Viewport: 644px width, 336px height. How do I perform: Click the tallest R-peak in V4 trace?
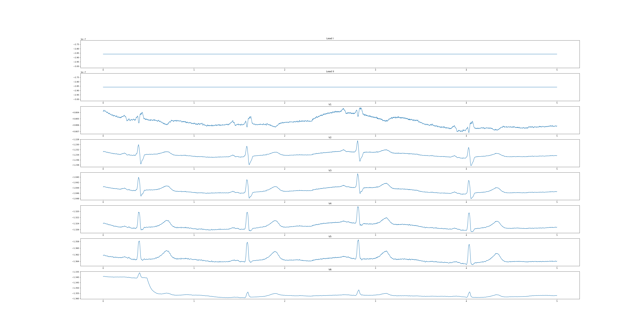pos(358,207)
